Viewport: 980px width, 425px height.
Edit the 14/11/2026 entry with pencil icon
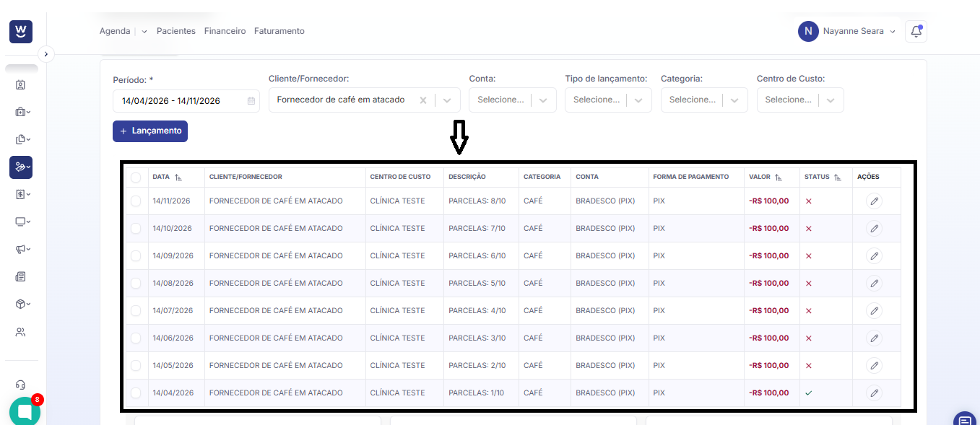pyautogui.click(x=874, y=201)
